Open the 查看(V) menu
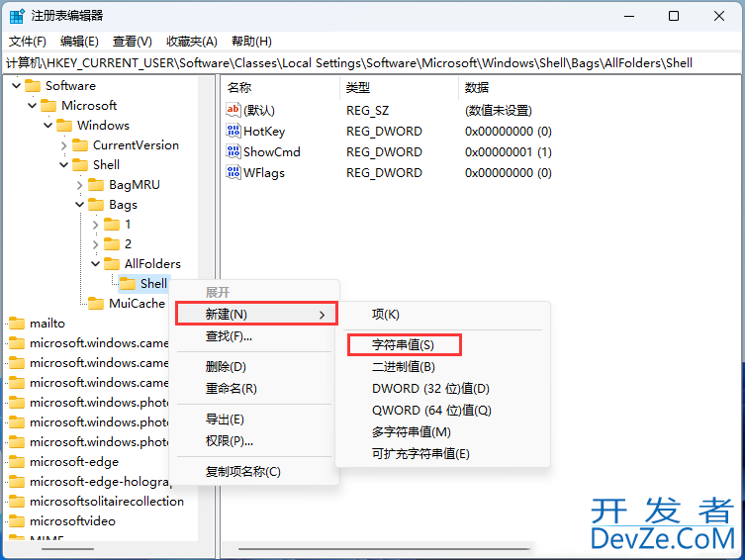The image size is (745, 560). tap(133, 42)
